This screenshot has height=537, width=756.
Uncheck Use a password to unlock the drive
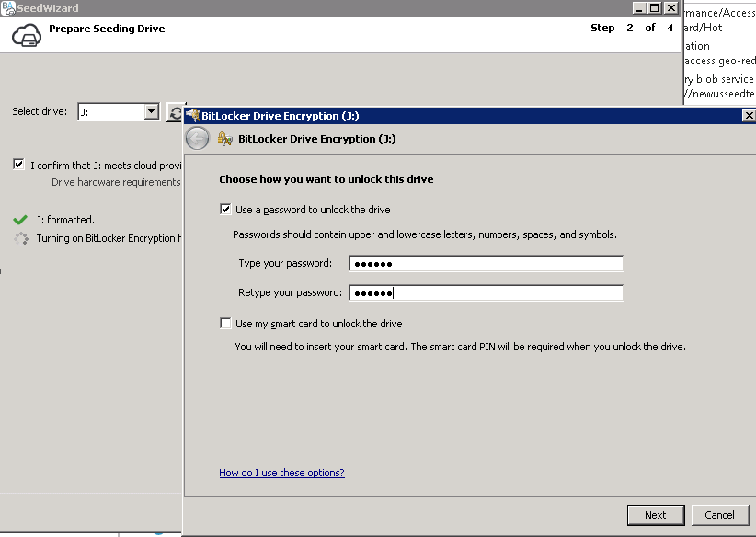pos(225,210)
